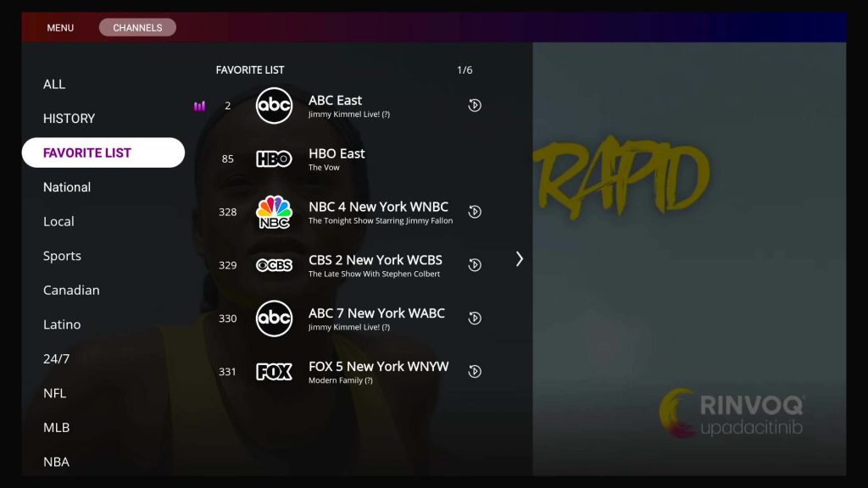Image resolution: width=868 pixels, height=488 pixels.
Task: Click the ABC East channel logo
Action: point(274,106)
